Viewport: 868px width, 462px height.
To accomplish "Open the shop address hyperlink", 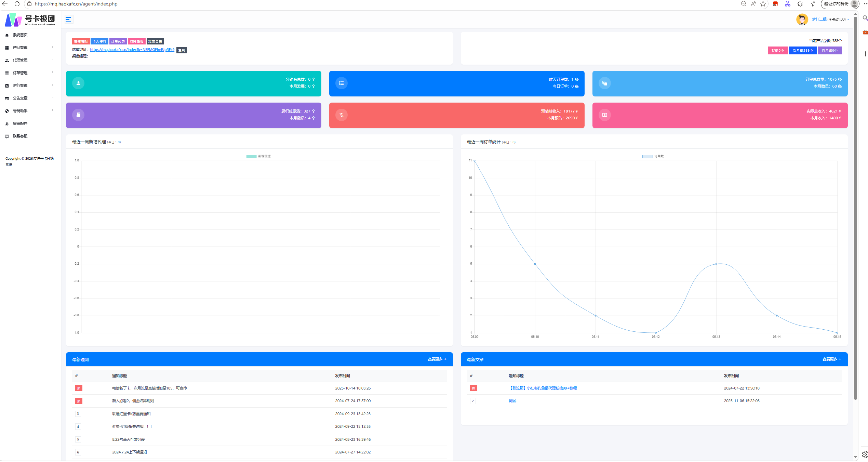I will (x=132, y=50).
